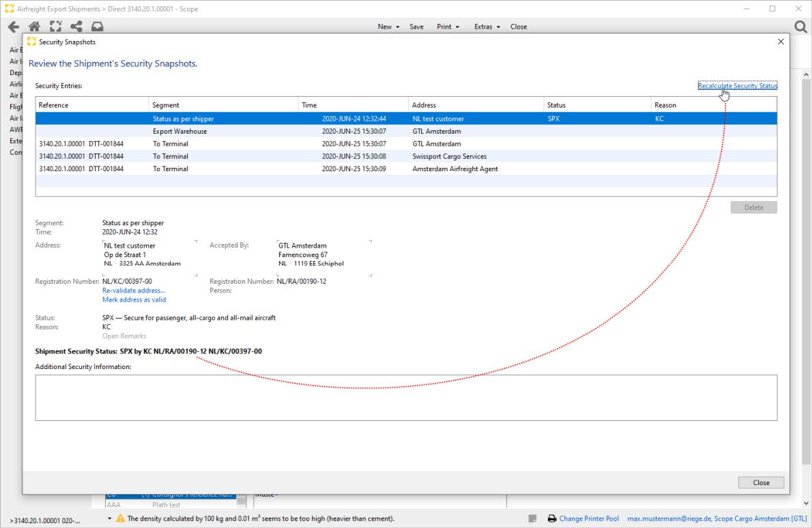Image resolution: width=812 pixels, height=528 pixels.
Task: Click the magnifier search icon
Action: pos(801,27)
